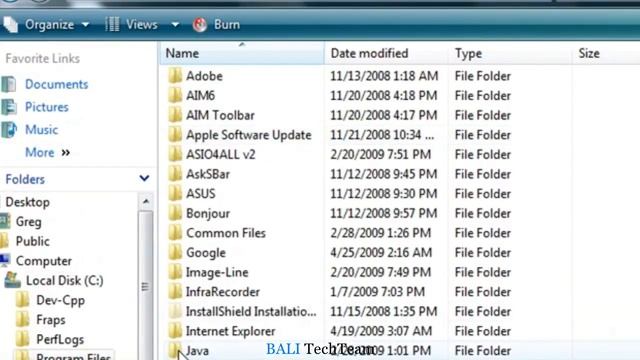Select the AIM6 folder
The height and width of the screenshot is (360, 640).
coord(200,96)
